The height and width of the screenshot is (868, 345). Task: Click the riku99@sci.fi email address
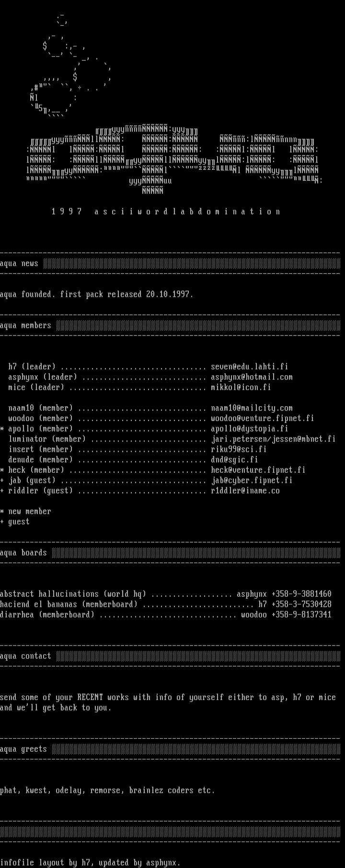[239, 449]
